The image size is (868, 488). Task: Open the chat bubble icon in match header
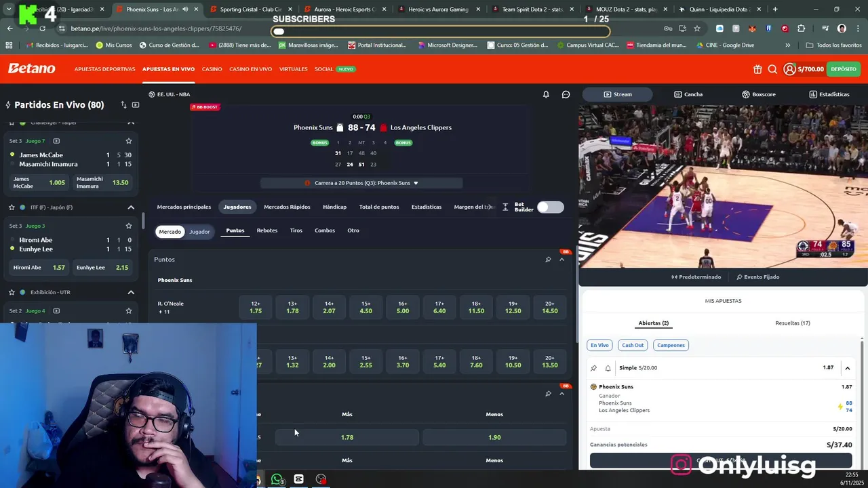point(566,94)
